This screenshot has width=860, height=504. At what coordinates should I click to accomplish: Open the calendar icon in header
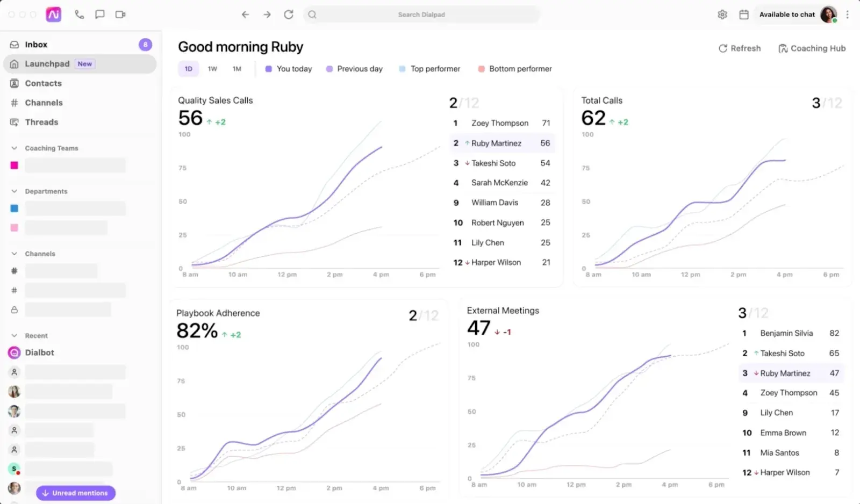tap(744, 15)
